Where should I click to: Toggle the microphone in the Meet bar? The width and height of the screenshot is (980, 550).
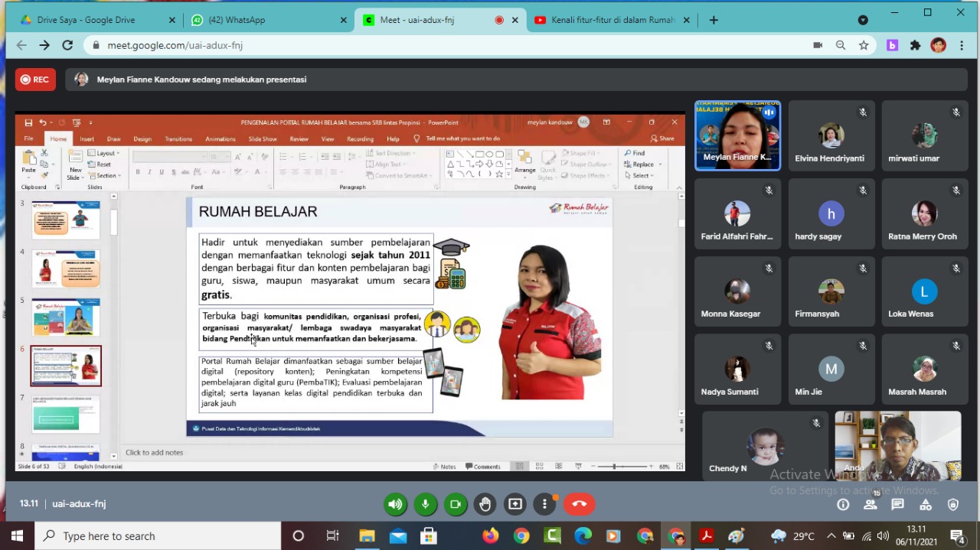point(425,504)
